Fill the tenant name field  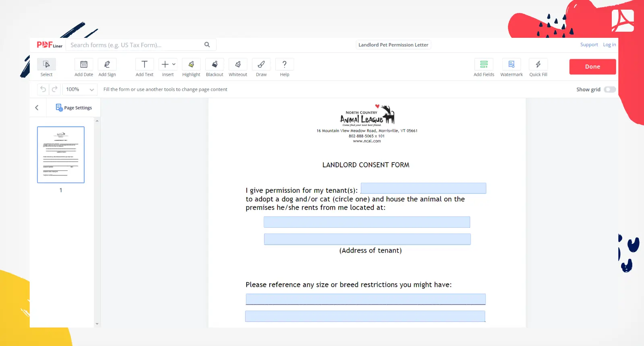click(423, 188)
